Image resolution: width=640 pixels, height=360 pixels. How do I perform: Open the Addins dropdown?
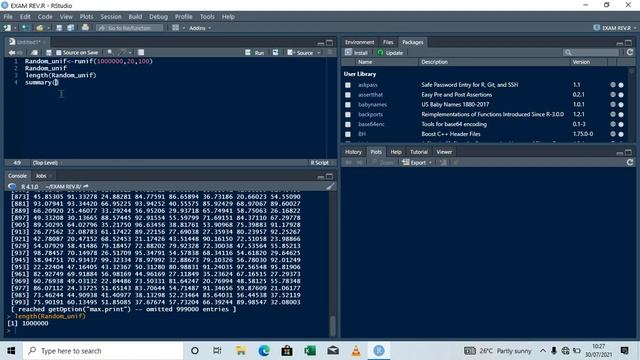click(x=200, y=28)
